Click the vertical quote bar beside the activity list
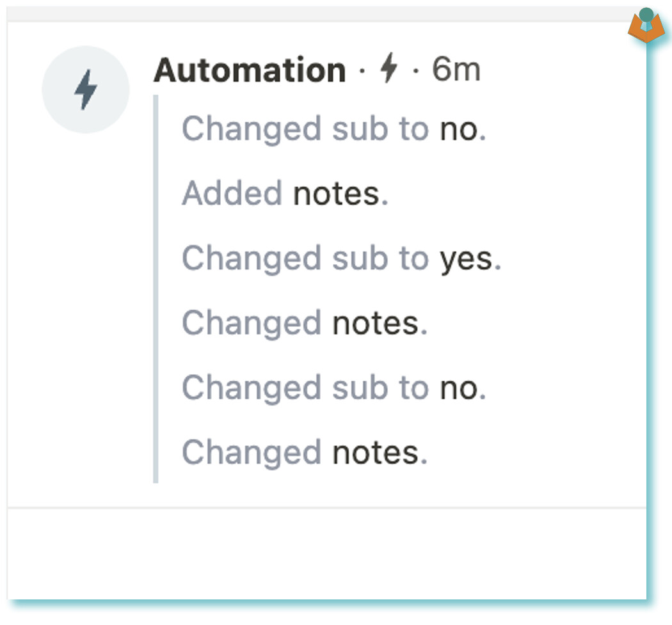 click(x=156, y=289)
